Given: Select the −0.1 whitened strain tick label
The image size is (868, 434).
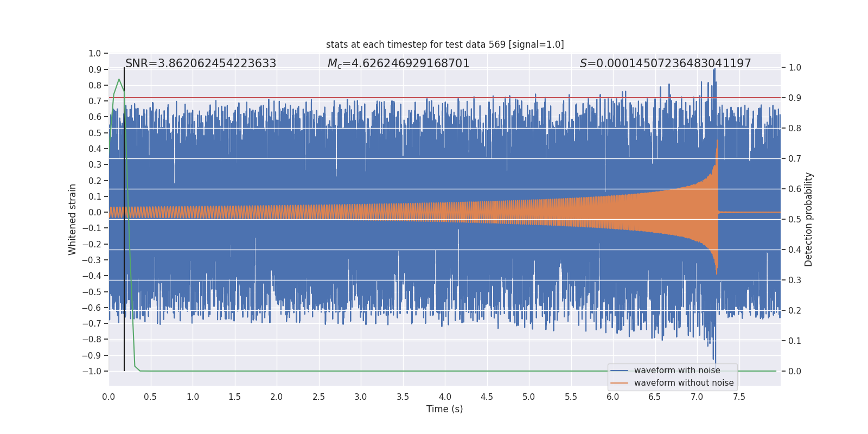Looking at the screenshot, I should (92, 228).
